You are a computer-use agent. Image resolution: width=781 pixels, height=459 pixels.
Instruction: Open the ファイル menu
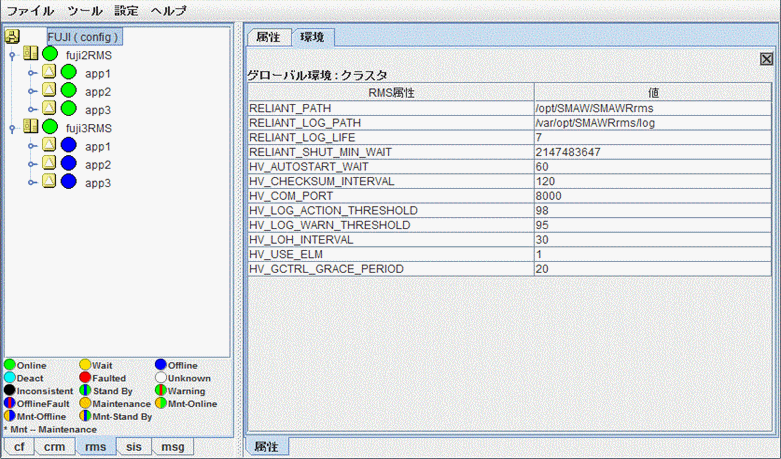pos(30,10)
